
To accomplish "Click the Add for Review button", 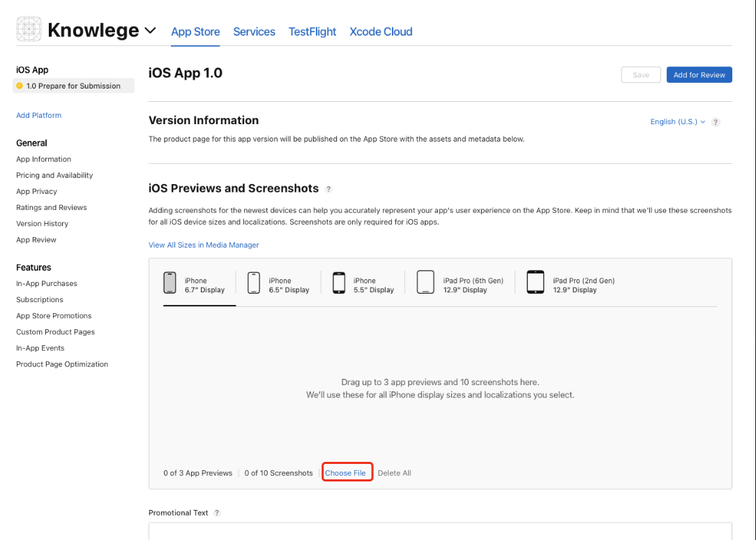I will [699, 75].
